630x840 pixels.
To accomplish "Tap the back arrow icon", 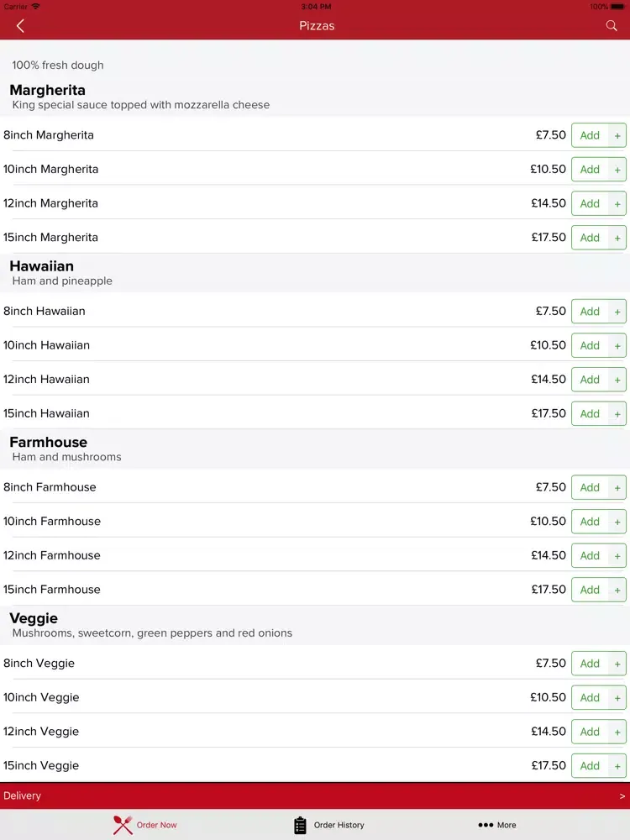I will [20, 26].
